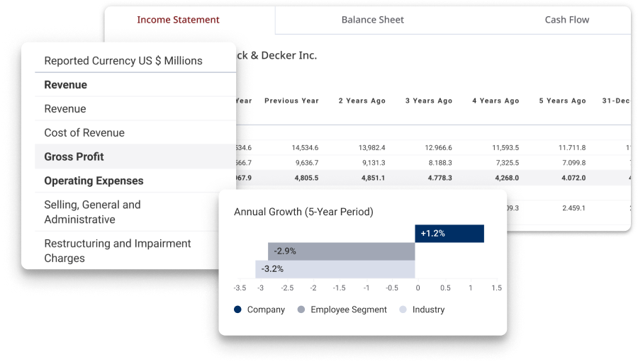Click the Operating Expenses section header

click(94, 181)
